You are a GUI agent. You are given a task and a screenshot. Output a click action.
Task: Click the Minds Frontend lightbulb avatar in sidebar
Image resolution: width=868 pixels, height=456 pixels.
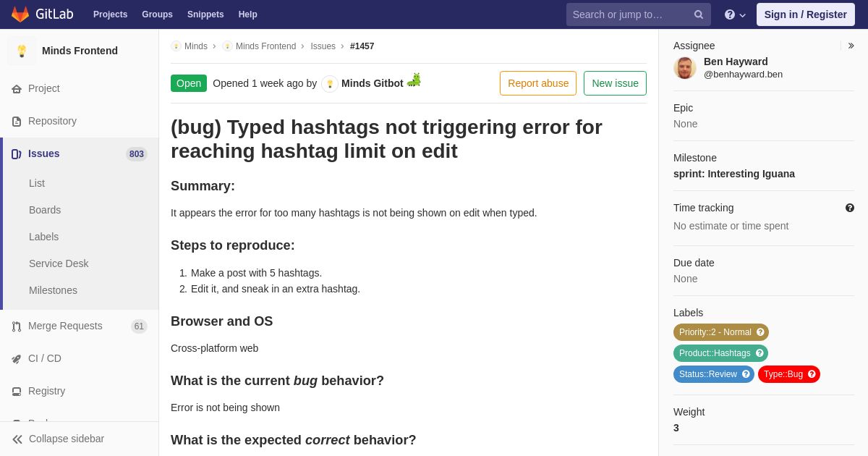[x=22, y=51]
